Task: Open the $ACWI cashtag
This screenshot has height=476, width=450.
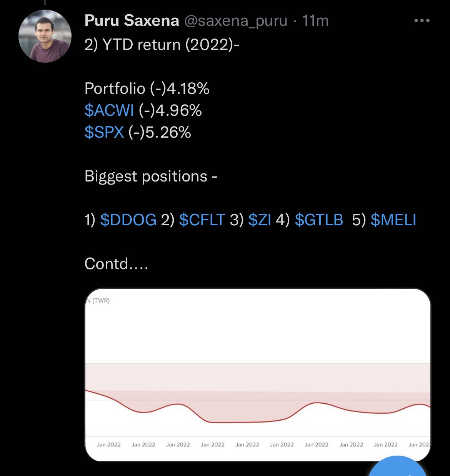Action: tap(109, 111)
